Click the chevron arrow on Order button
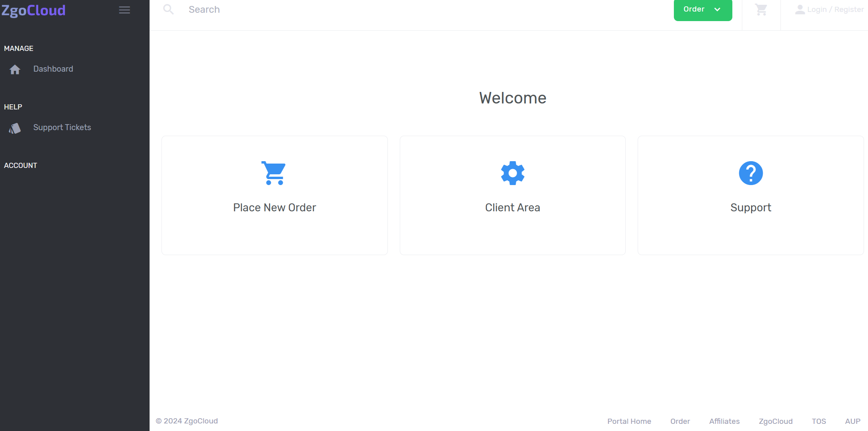 (x=717, y=10)
